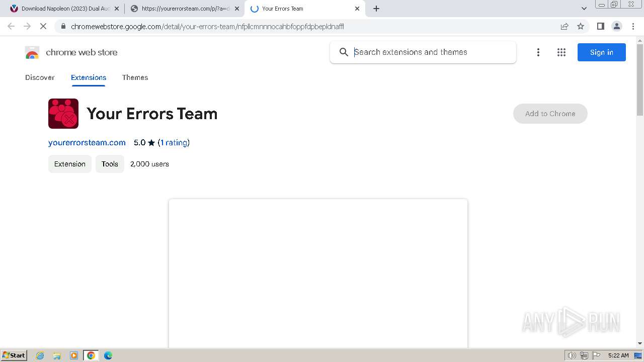Click Add to Chrome button
The height and width of the screenshot is (362, 644).
550,114
